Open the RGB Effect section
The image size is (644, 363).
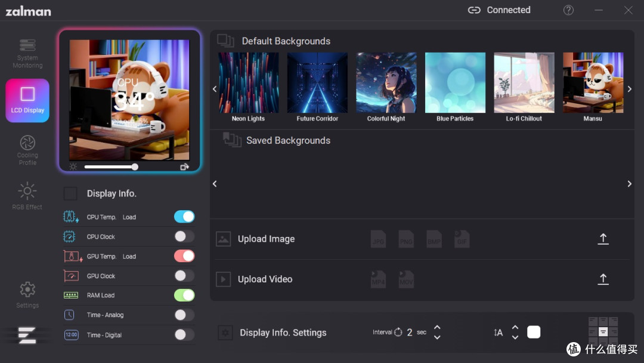[x=27, y=196]
